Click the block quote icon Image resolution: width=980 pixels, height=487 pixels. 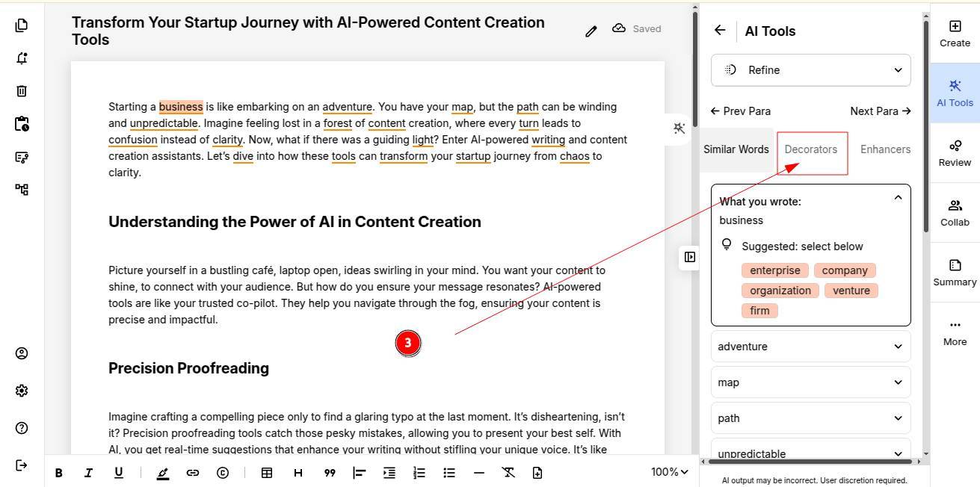click(329, 473)
